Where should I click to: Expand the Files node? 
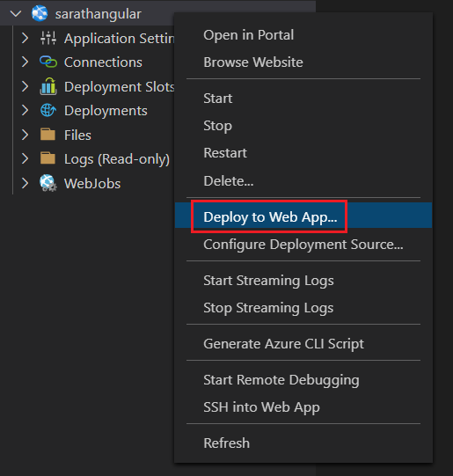(26, 135)
